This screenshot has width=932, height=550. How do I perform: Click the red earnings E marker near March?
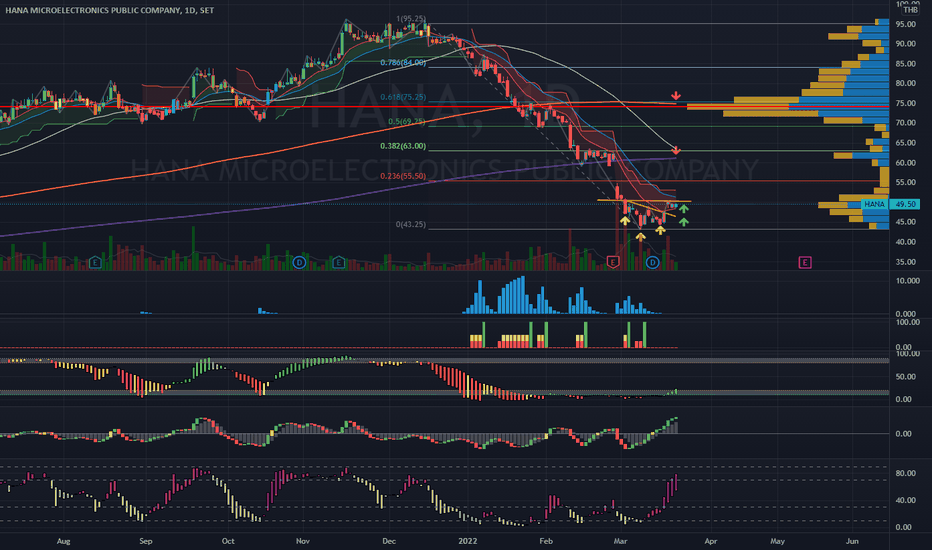click(x=613, y=262)
